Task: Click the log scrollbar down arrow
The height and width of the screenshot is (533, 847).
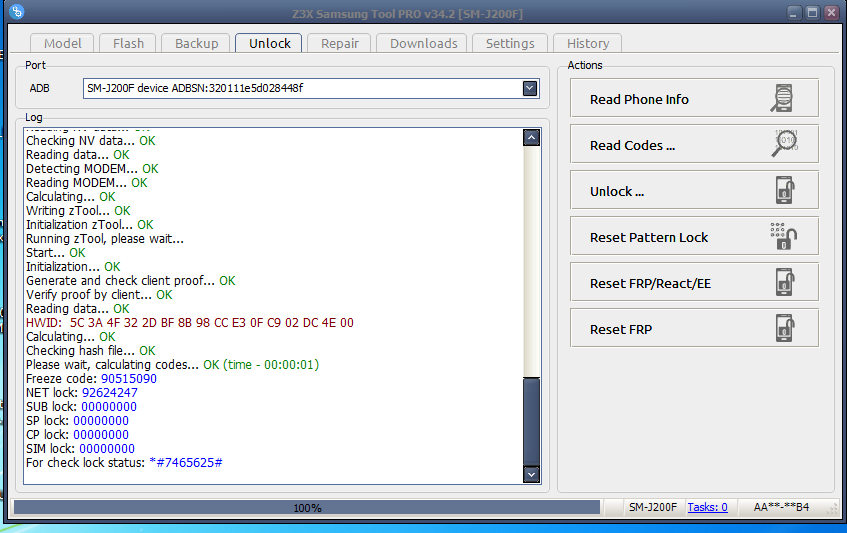Action: tap(532, 474)
